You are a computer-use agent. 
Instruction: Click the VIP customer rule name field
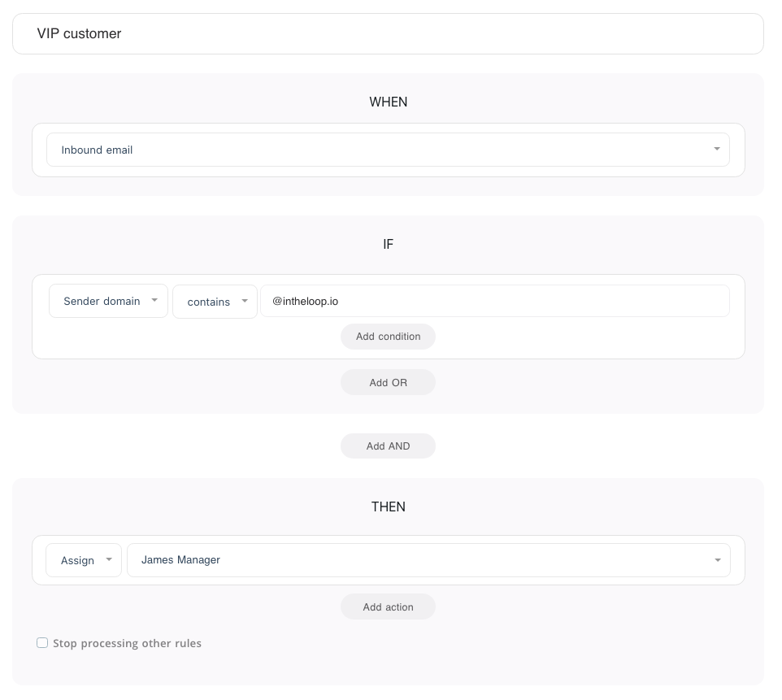coord(388,33)
